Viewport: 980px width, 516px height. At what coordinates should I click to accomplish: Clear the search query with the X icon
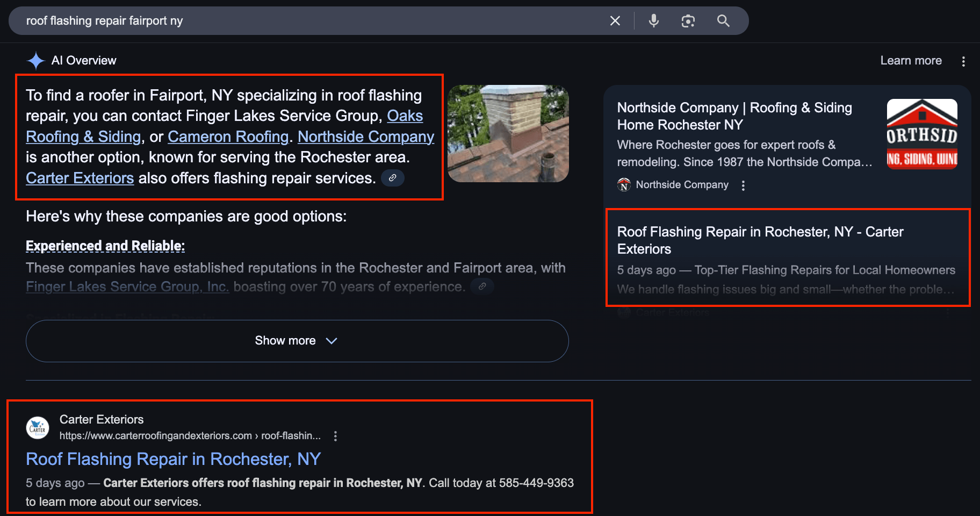(615, 21)
